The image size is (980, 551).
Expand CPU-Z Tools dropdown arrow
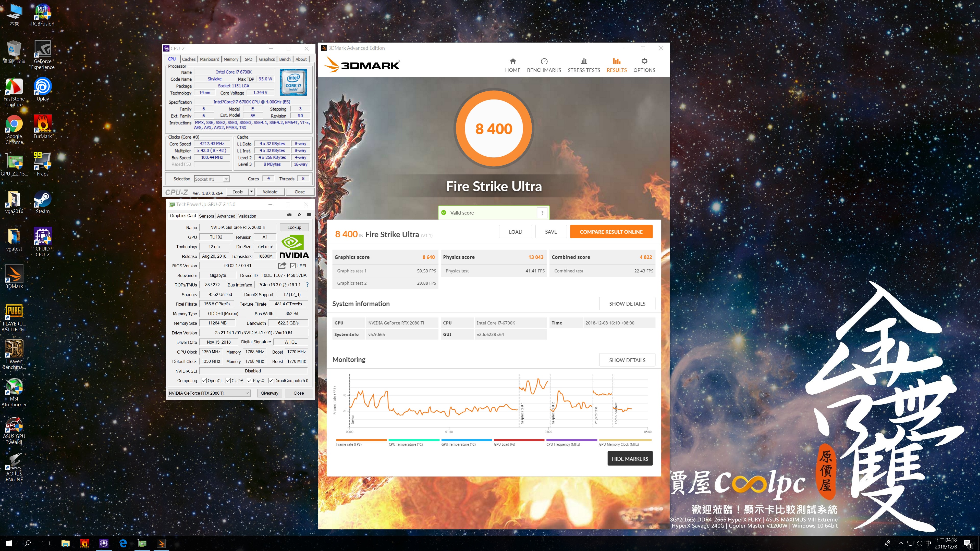[x=251, y=192]
